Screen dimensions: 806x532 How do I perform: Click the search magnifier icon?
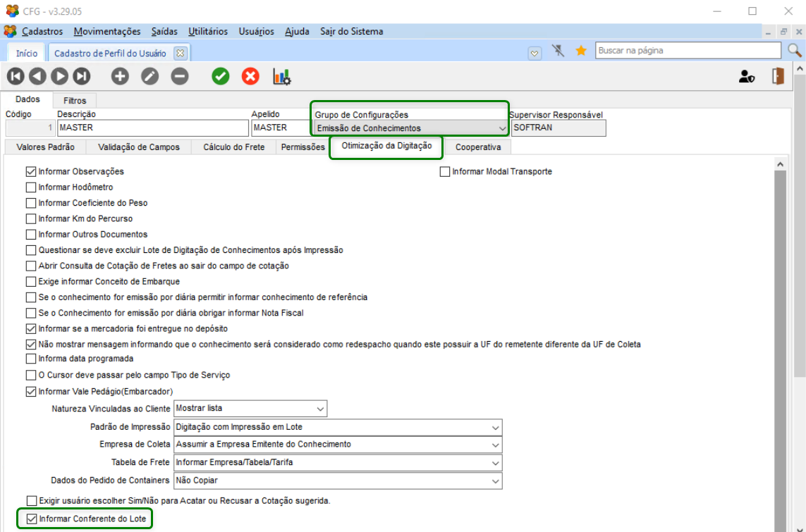(794, 50)
